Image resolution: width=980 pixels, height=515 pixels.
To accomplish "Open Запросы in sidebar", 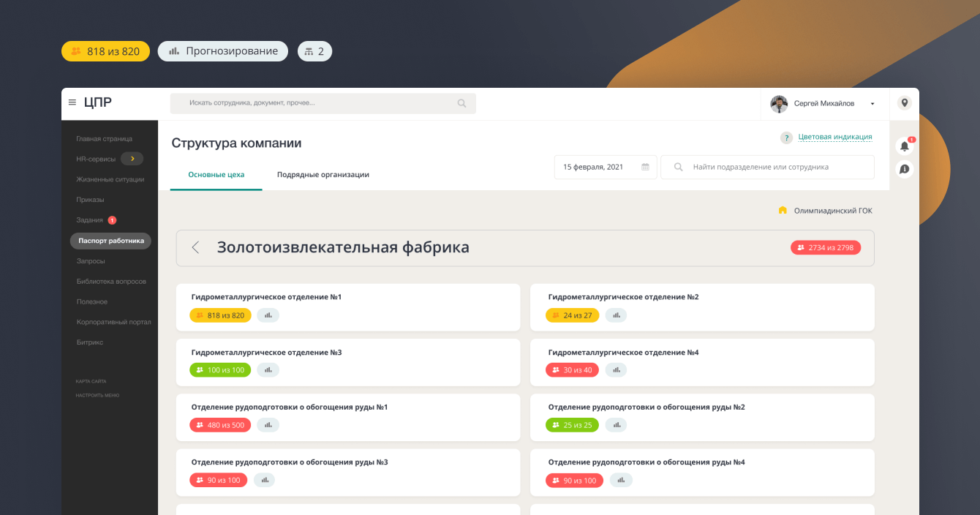I will click(x=91, y=261).
